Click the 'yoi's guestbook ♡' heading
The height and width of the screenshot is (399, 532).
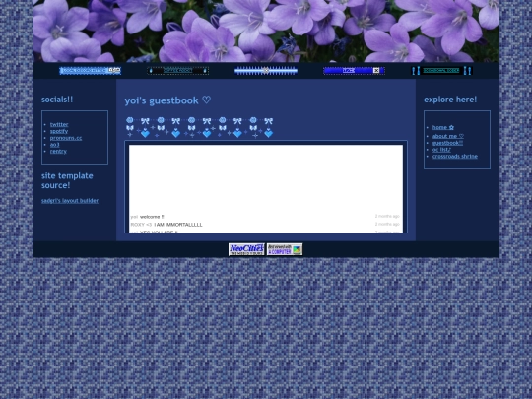[167, 100]
